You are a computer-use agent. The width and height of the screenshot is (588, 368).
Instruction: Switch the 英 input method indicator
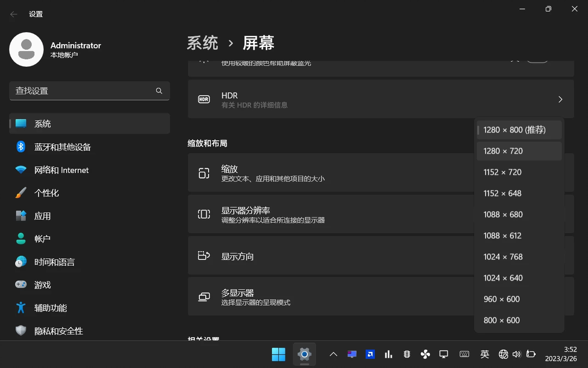coord(484,354)
